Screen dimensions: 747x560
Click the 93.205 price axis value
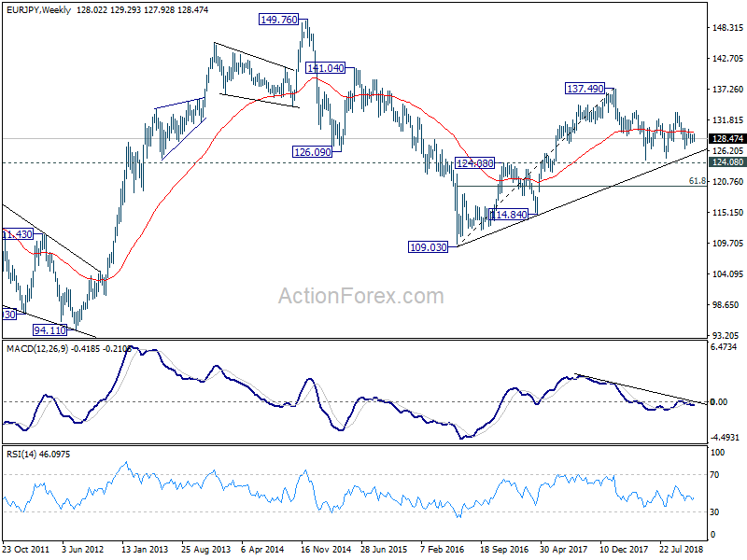click(x=727, y=336)
